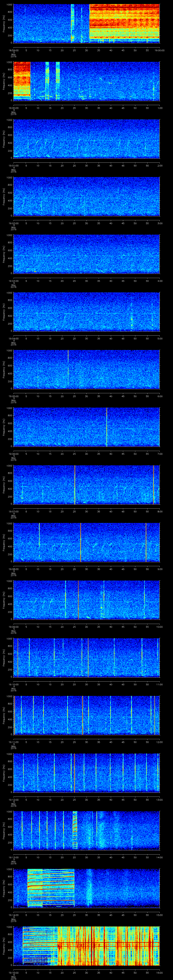Viewport: 173px width, 980px height.
Task: Select the 19:15:00 time axis label
Action: coord(14,972)
